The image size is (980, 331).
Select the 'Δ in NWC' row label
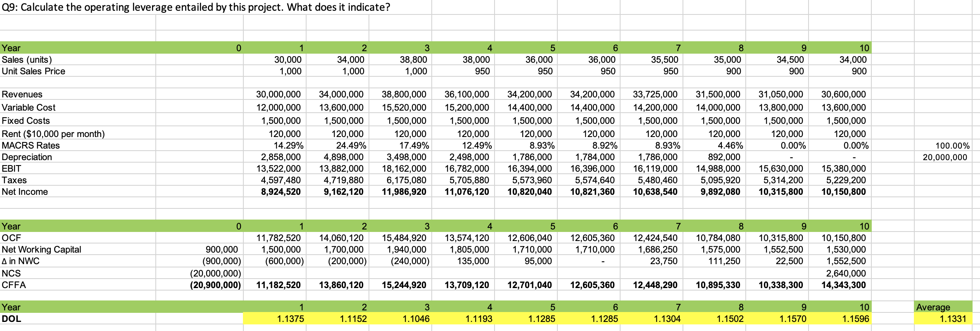pyautogui.click(x=21, y=261)
